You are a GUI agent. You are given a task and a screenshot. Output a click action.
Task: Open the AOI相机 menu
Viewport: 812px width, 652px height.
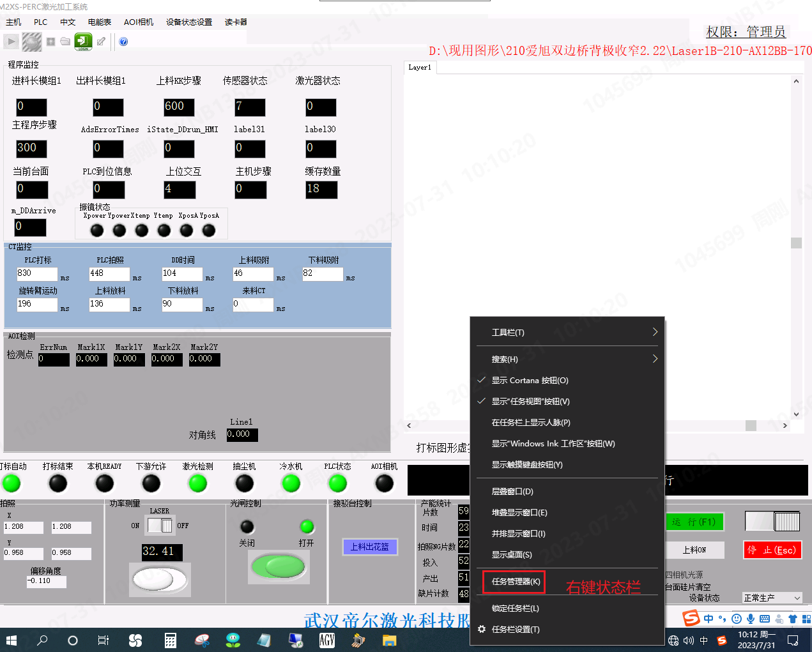click(x=139, y=22)
